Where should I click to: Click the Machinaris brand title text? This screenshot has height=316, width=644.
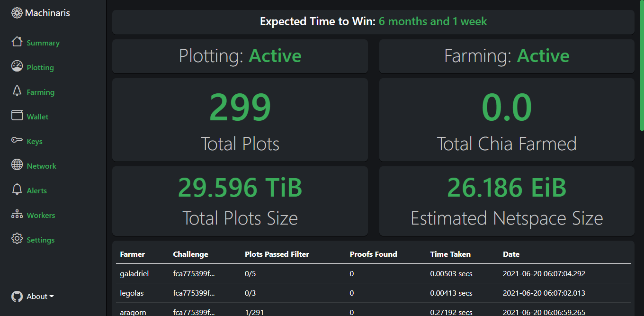point(47,13)
